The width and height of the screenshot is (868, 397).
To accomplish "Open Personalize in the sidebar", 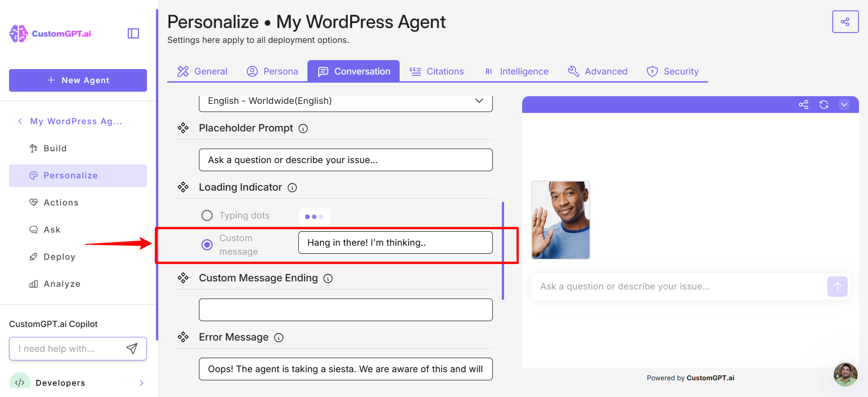I will [x=78, y=176].
